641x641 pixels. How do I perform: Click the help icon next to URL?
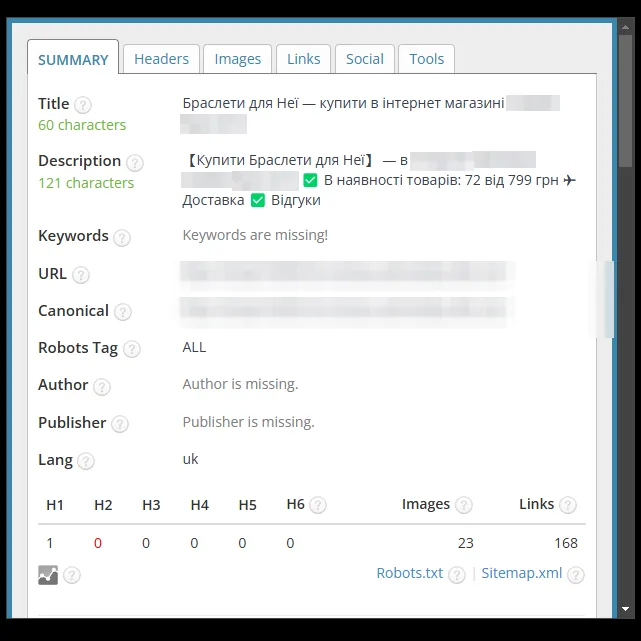click(81, 275)
